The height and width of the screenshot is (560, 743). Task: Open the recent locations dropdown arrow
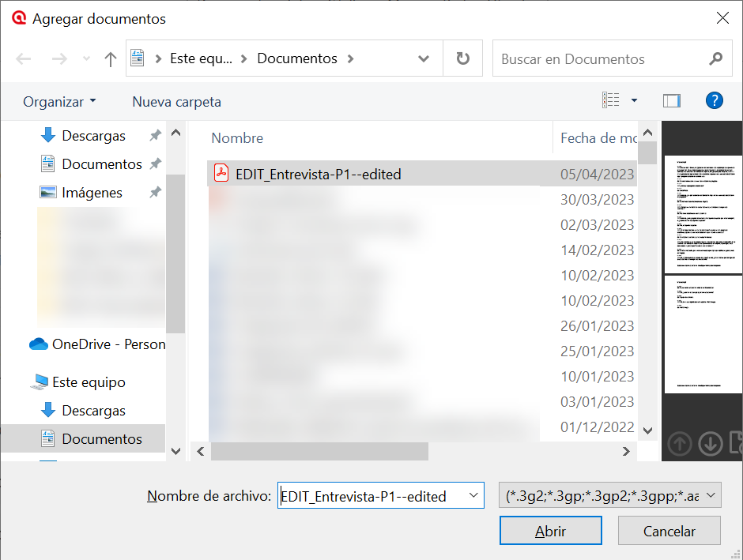pyautogui.click(x=86, y=59)
